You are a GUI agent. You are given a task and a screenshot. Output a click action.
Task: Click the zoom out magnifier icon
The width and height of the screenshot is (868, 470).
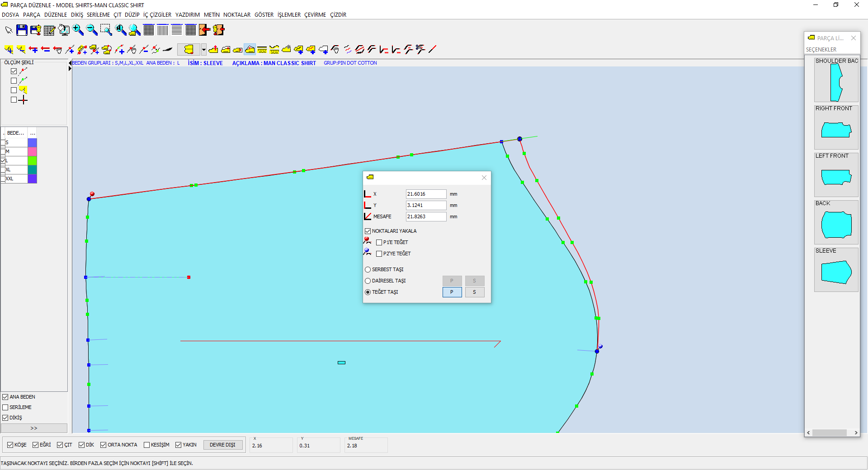92,30
